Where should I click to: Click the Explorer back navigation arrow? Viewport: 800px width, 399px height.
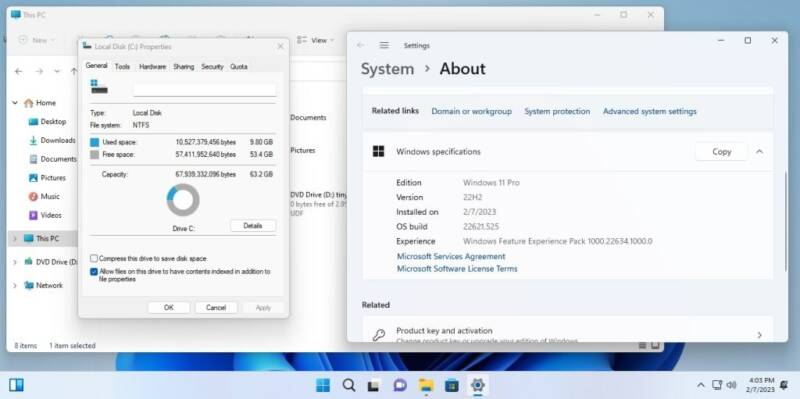click(x=19, y=71)
